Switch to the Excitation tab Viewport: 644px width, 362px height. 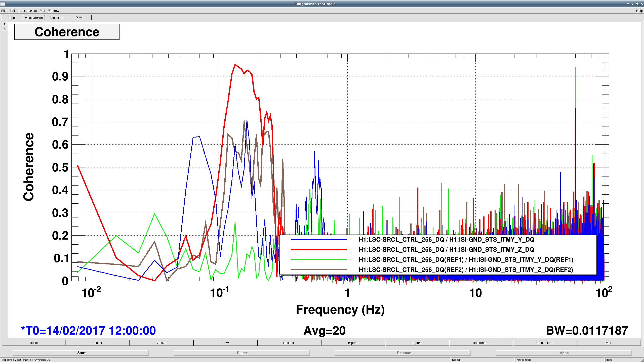click(x=56, y=18)
